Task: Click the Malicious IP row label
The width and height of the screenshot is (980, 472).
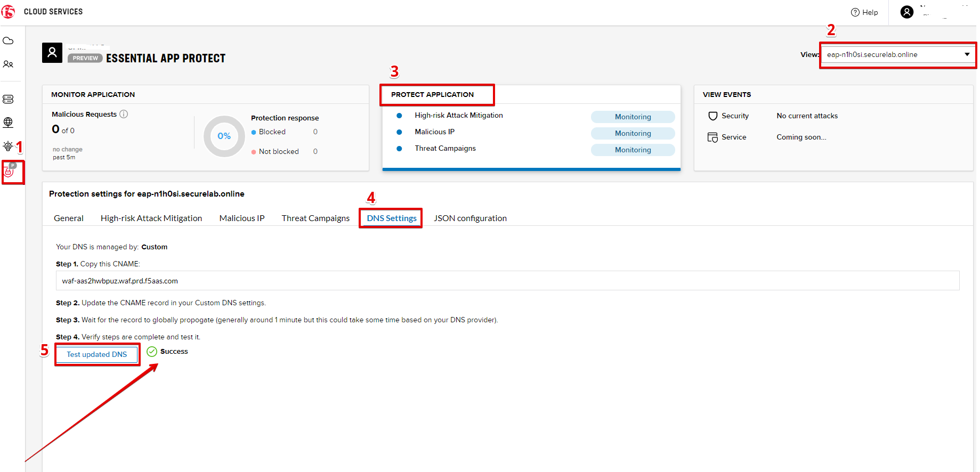Action: click(435, 132)
